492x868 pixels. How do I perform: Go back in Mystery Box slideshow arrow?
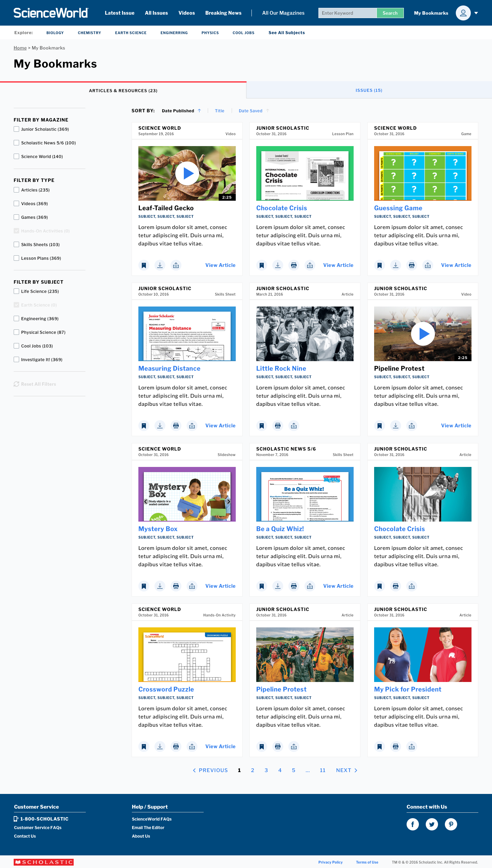point(146,501)
